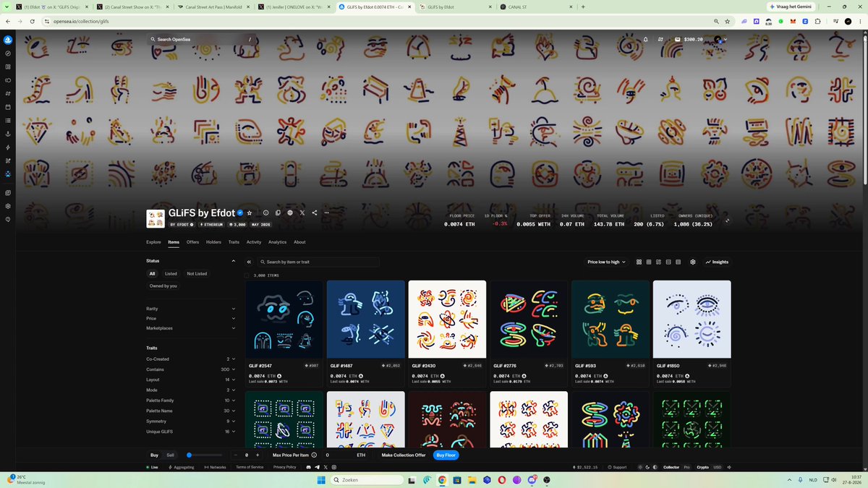The image size is (868, 488).
Task: Share the GLiFS collection
Action: pyautogui.click(x=315, y=213)
